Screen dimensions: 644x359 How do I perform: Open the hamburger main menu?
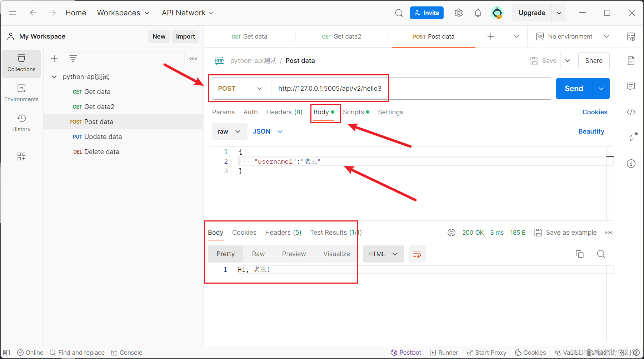pyautogui.click(x=13, y=13)
